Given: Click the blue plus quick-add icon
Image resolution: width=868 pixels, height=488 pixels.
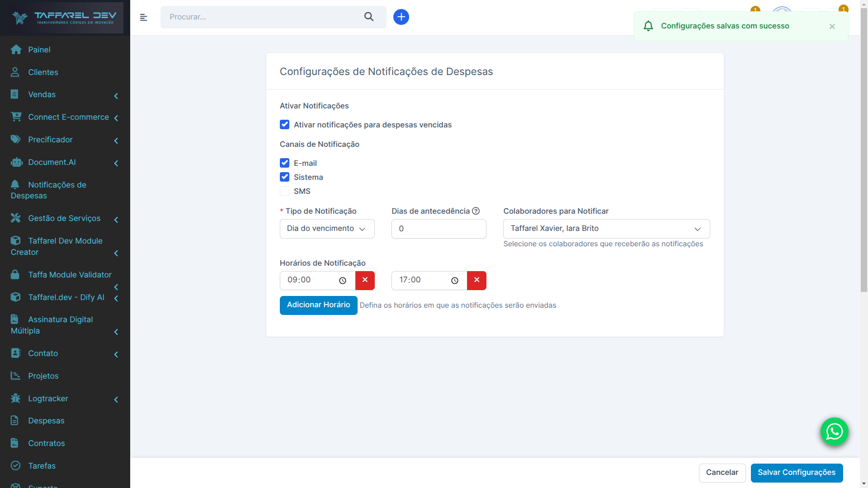Looking at the screenshot, I should pos(401,17).
